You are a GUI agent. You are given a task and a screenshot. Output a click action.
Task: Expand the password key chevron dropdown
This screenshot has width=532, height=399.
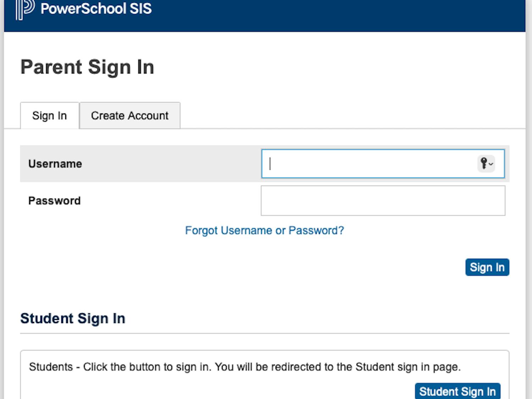[x=491, y=165]
